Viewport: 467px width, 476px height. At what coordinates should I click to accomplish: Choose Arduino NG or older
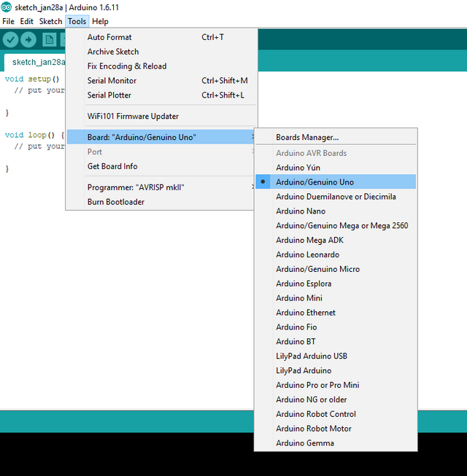[x=336, y=399]
